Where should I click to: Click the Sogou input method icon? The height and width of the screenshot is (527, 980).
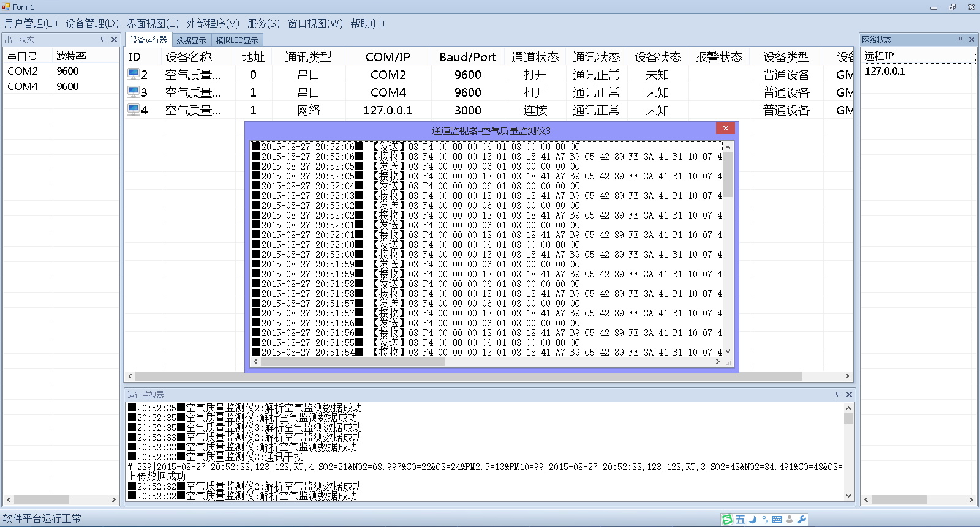click(727, 519)
